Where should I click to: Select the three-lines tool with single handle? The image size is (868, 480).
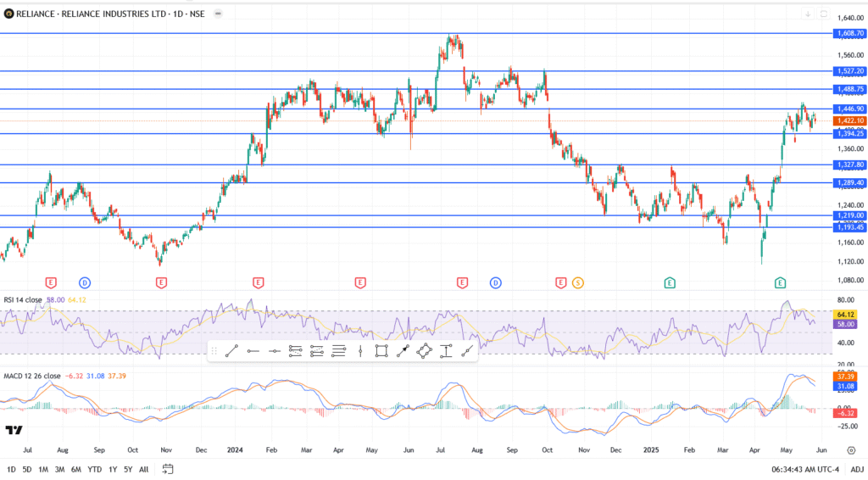tap(338, 350)
